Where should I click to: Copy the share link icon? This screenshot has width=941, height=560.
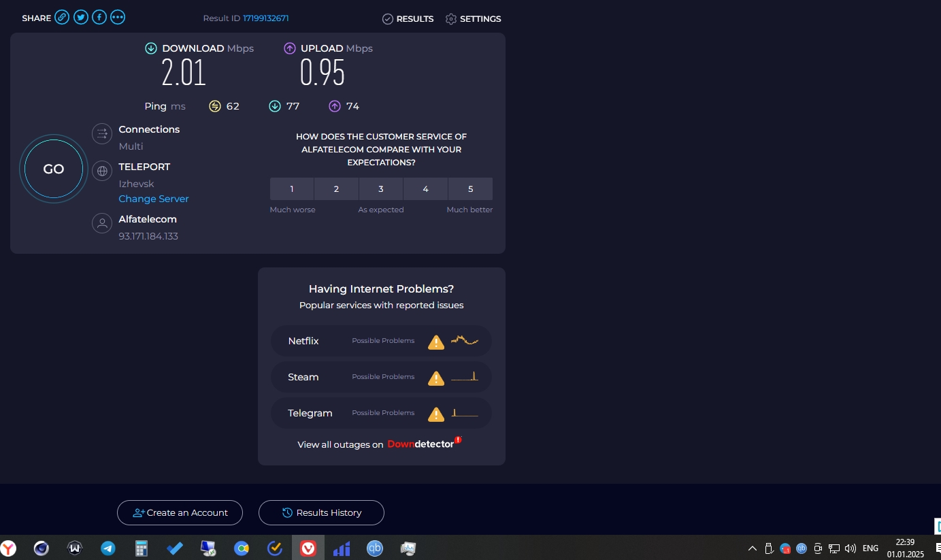point(62,18)
